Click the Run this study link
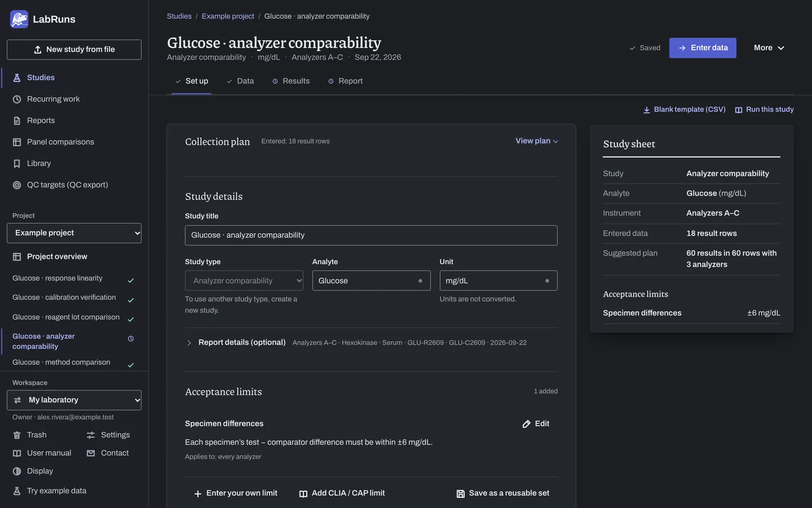 [765, 110]
